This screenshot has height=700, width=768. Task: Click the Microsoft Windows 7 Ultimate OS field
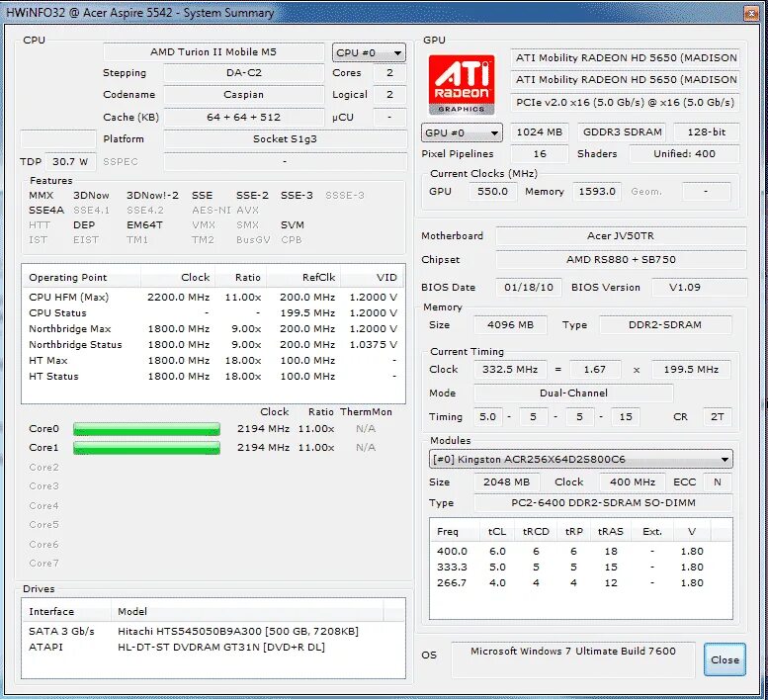point(573,659)
